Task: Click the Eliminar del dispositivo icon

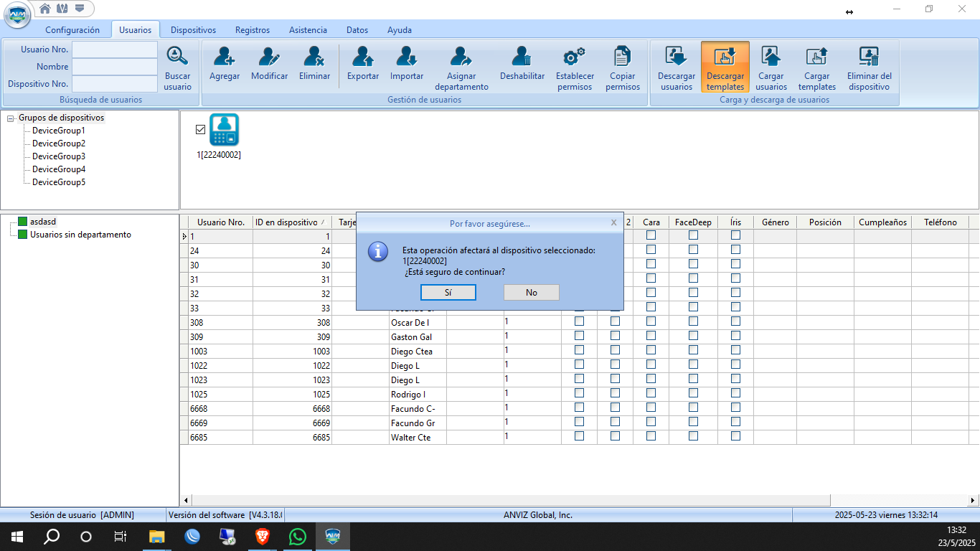Action: 869,56
